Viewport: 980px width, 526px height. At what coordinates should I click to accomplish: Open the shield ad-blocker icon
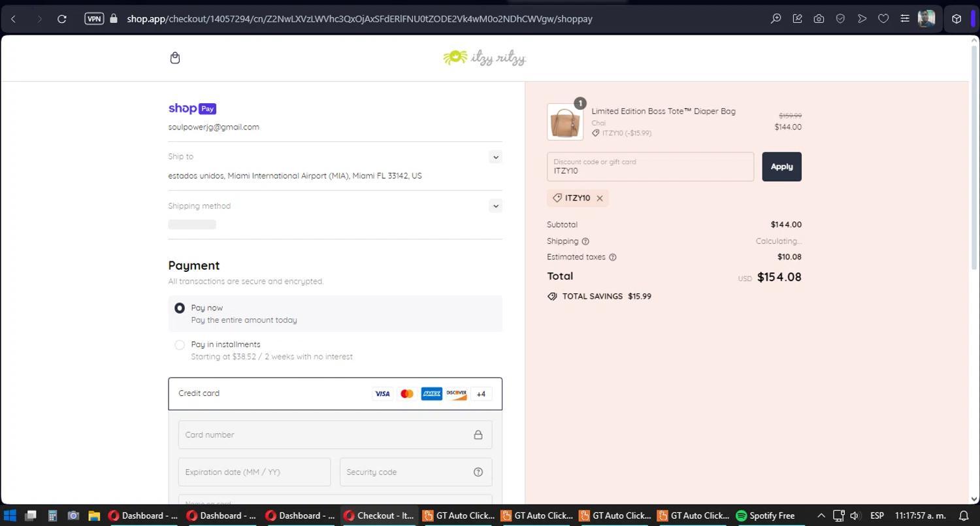coord(840,19)
